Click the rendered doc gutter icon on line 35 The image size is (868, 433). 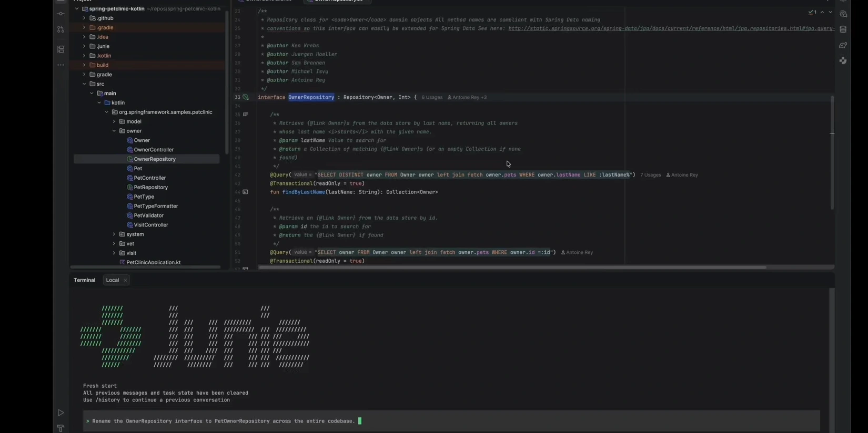coord(246,114)
